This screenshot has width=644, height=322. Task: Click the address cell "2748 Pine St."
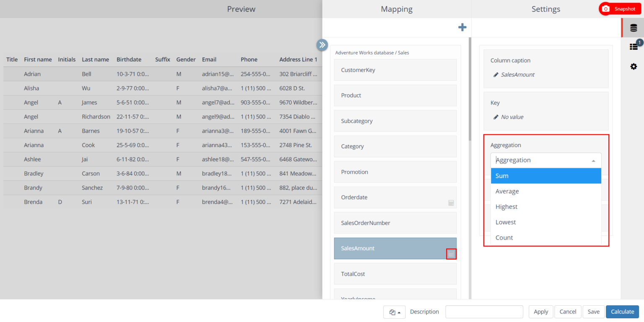296,145
